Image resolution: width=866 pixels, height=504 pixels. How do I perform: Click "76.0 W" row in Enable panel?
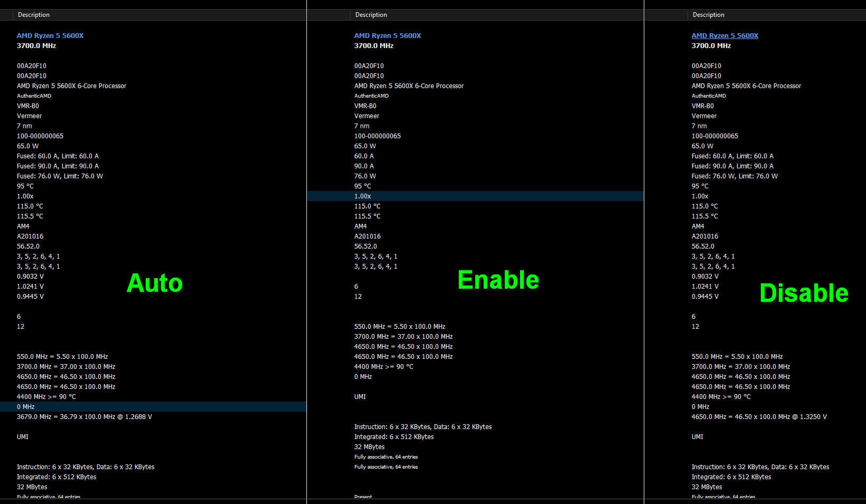coord(365,176)
